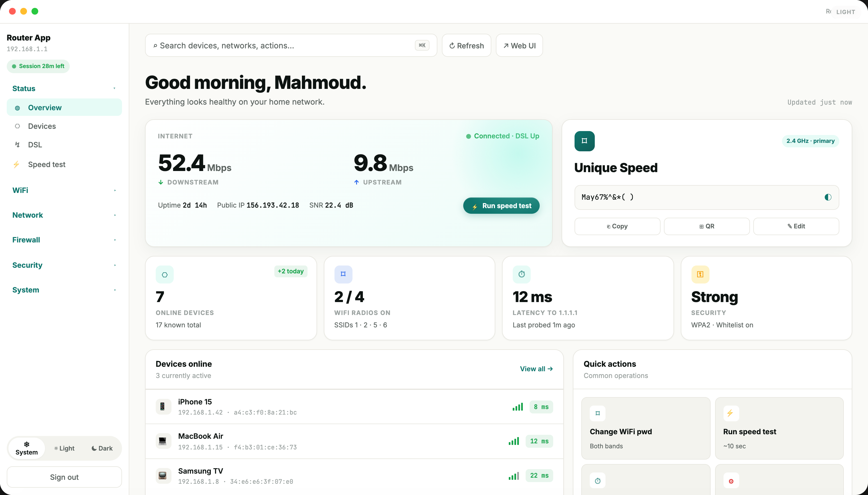
Task: Click the red gear quick action icon
Action: tap(731, 481)
